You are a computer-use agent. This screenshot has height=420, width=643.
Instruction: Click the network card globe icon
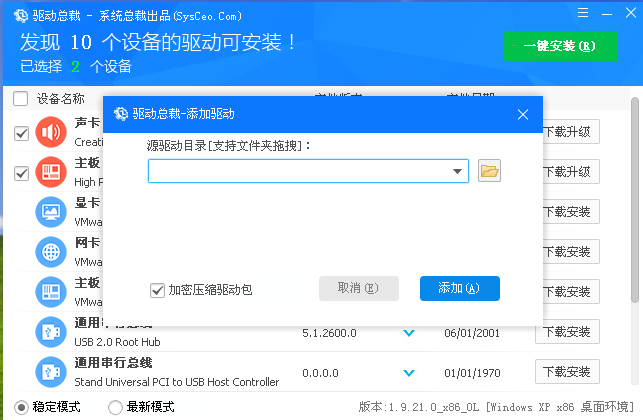tap(51, 252)
